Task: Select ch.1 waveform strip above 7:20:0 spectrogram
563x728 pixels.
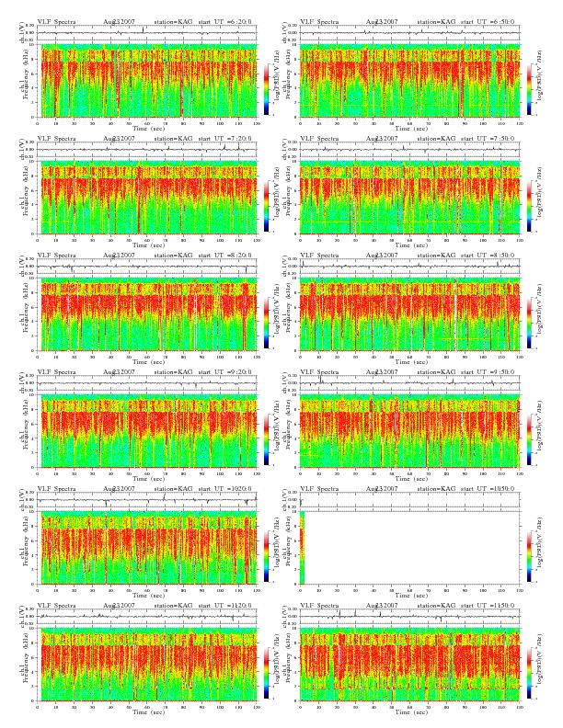Action: [x=147, y=150]
